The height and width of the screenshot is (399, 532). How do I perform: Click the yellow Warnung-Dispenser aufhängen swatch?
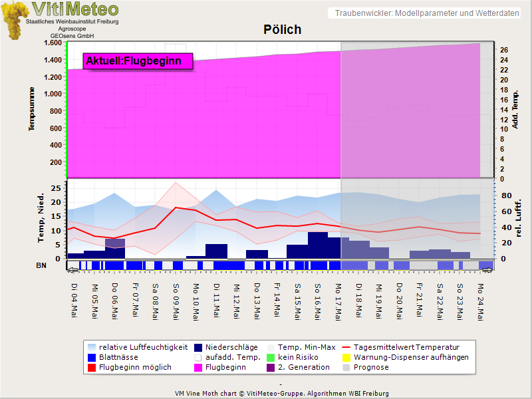click(346, 357)
